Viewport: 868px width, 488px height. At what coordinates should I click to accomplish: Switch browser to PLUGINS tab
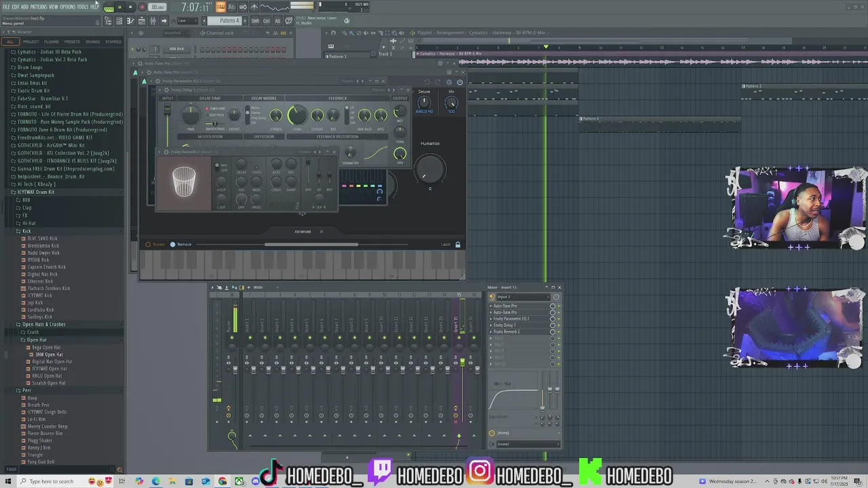[52, 42]
